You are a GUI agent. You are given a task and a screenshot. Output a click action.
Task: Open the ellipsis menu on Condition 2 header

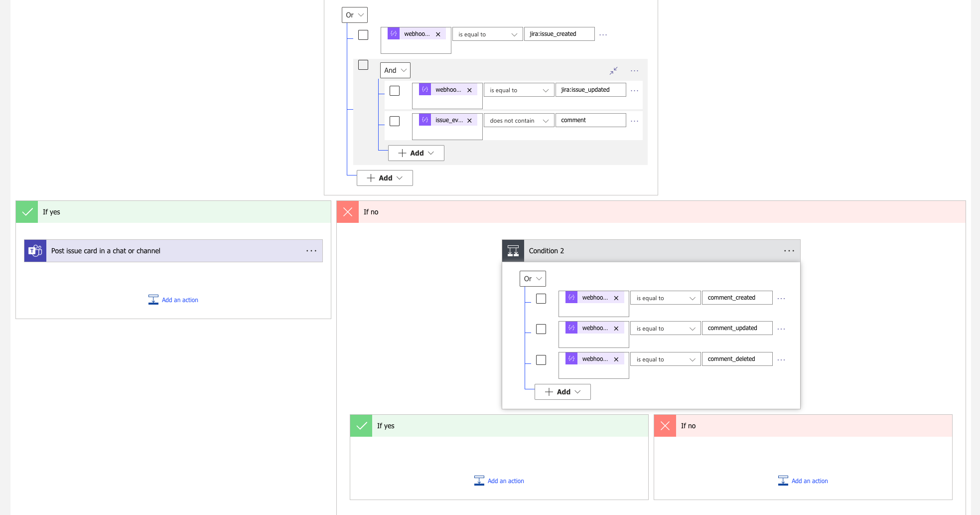pos(789,251)
